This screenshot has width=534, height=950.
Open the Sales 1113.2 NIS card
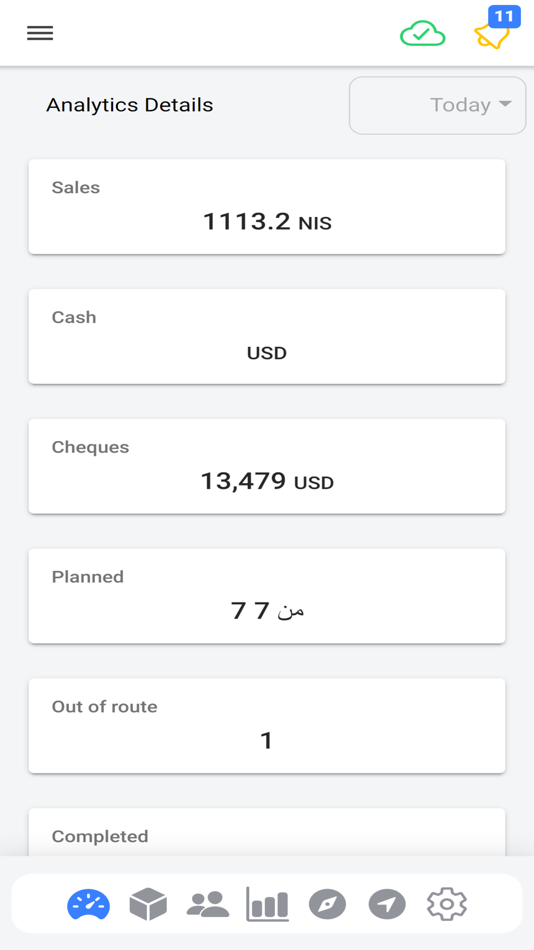tap(267, 207)
